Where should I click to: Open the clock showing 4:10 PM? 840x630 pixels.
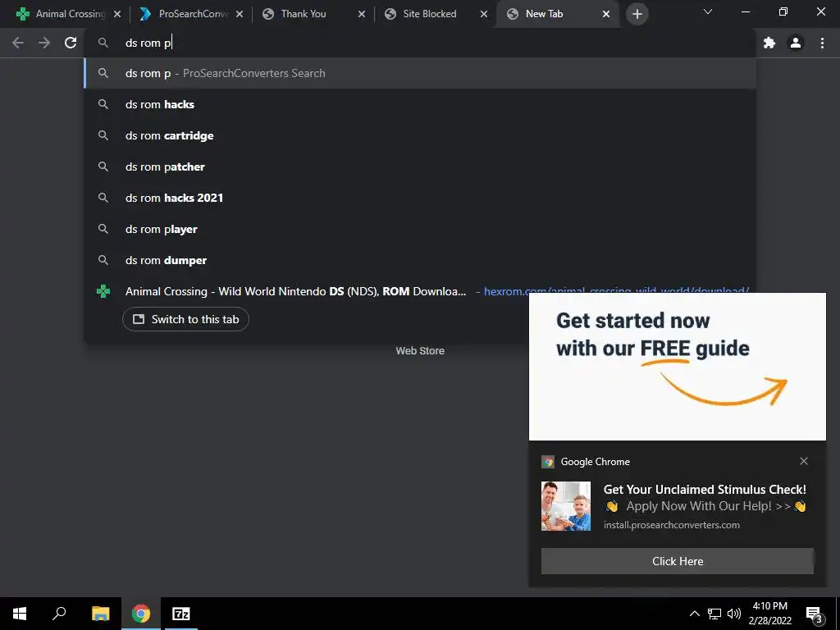coord(769,614)
